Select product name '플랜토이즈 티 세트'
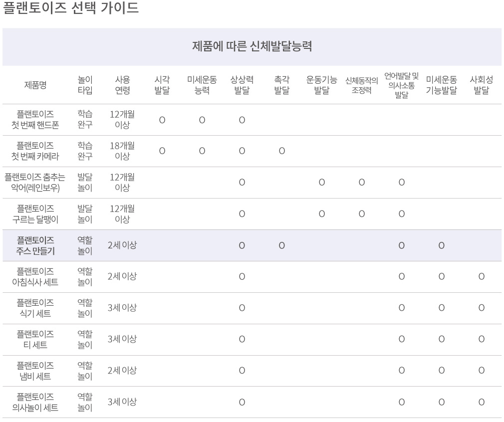This screenshot has width=504, height=422. (x=35, y=339)
